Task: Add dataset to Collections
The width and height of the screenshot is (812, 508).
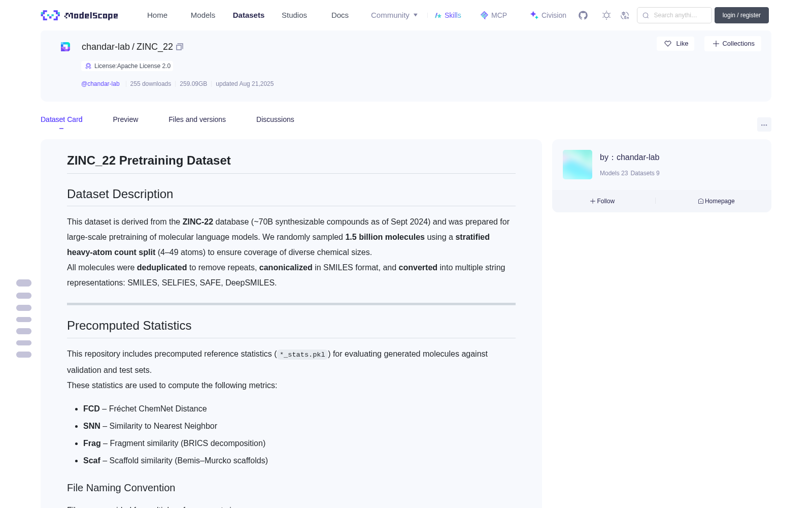Action: click(733, 44)
